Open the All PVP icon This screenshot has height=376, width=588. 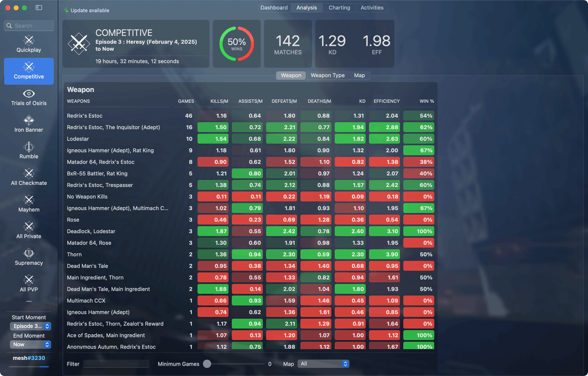click(x=29, y=280)
